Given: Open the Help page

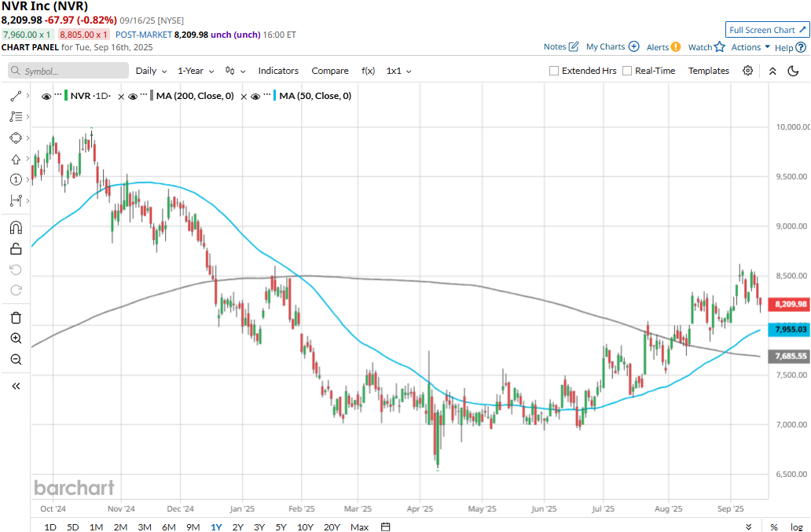Looking at the screenshot, I should pos(791,48).
